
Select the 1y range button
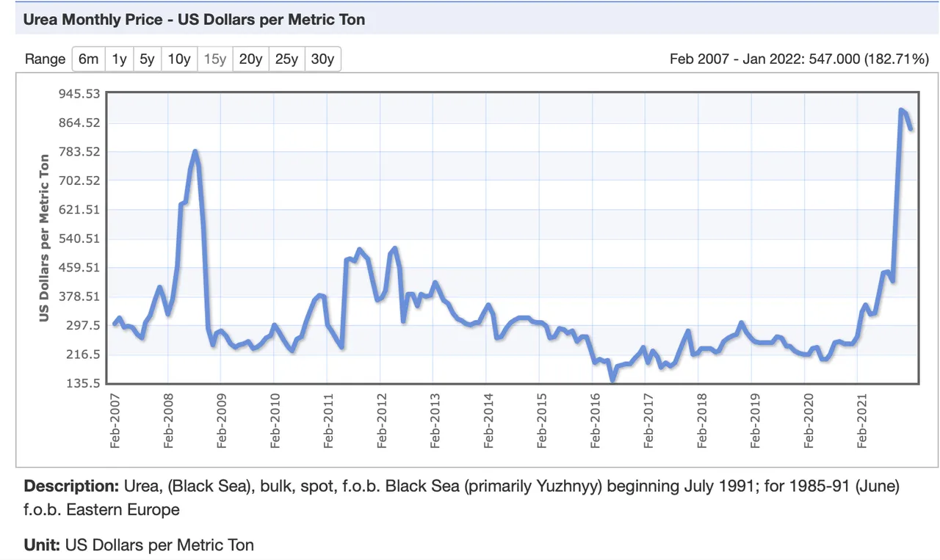pos(120,59)
